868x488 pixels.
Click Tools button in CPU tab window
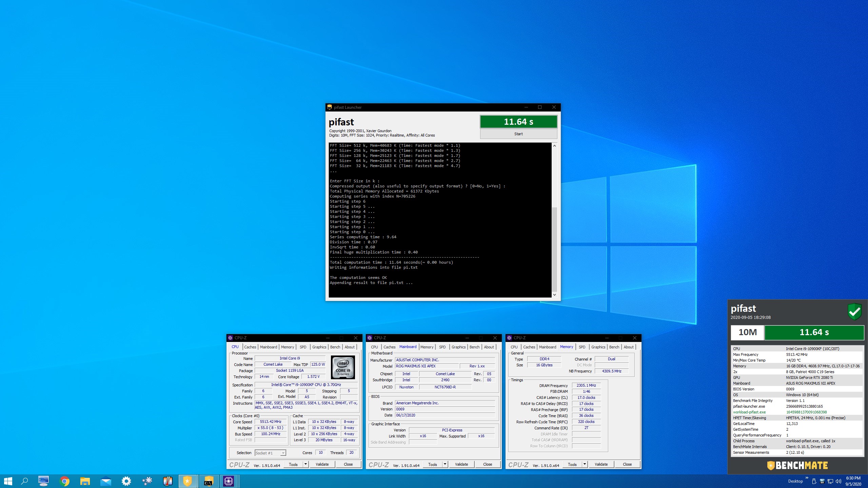(x=293, y=464)
